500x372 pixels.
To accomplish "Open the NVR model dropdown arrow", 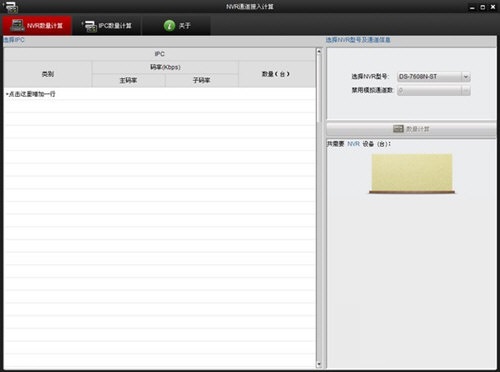I will 466,77.
